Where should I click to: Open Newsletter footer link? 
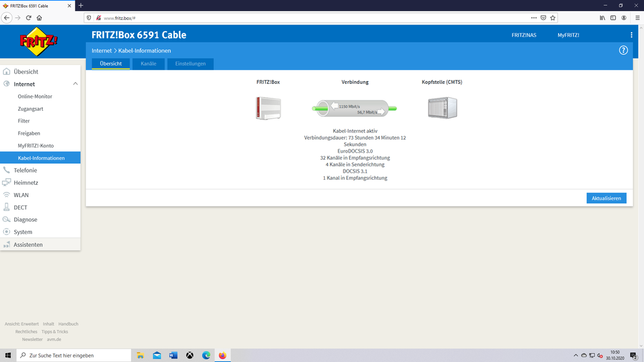coord(32,339)
